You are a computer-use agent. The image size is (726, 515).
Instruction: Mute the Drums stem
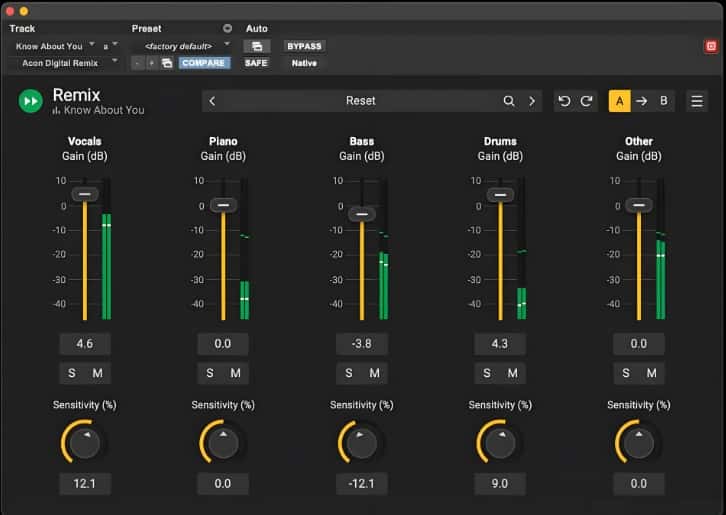pyautogui.click(x=512, y=373)
